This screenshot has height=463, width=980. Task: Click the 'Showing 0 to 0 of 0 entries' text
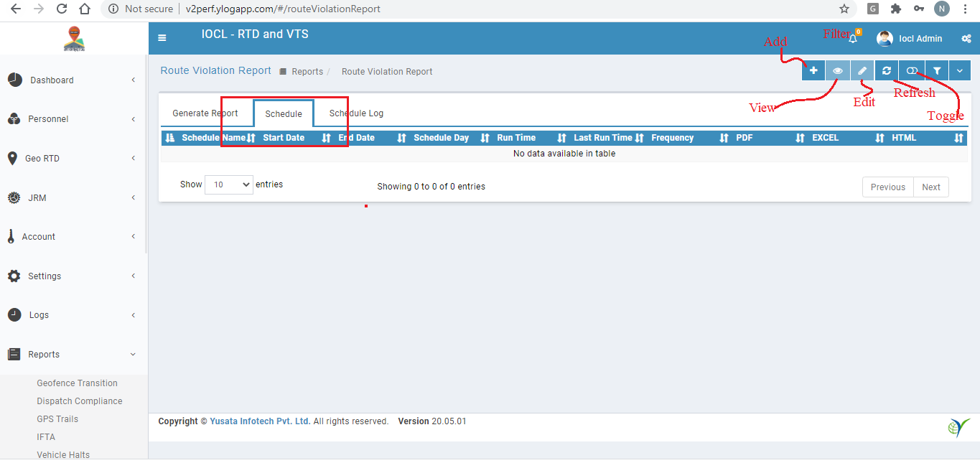[x=431, y=187]
